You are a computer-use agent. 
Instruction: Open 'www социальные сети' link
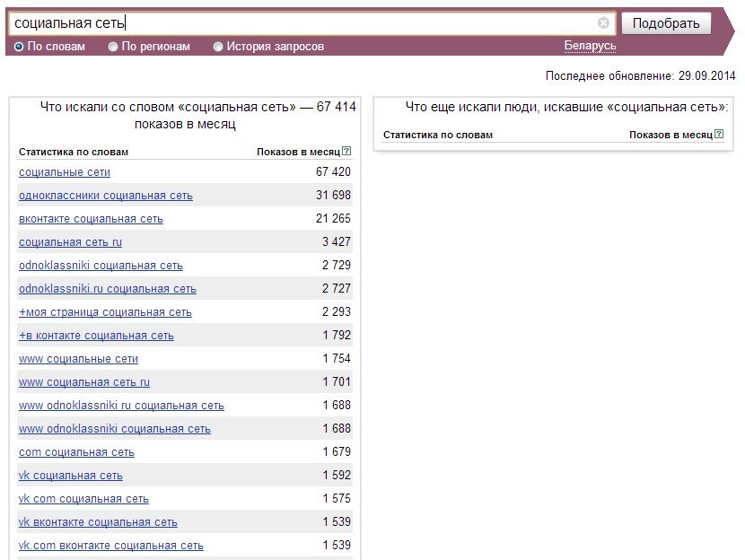(78, 359)
